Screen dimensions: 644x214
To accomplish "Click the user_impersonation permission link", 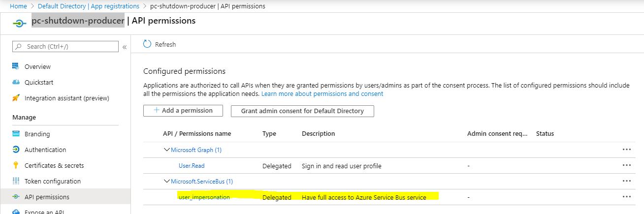I will (204, 197).
